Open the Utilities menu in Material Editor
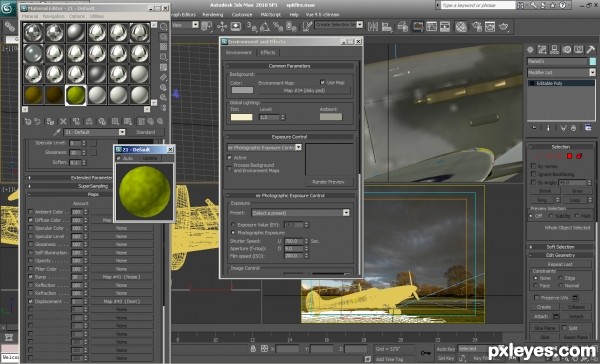The width and height of the screenshot is (600, 364). [96, 16]
